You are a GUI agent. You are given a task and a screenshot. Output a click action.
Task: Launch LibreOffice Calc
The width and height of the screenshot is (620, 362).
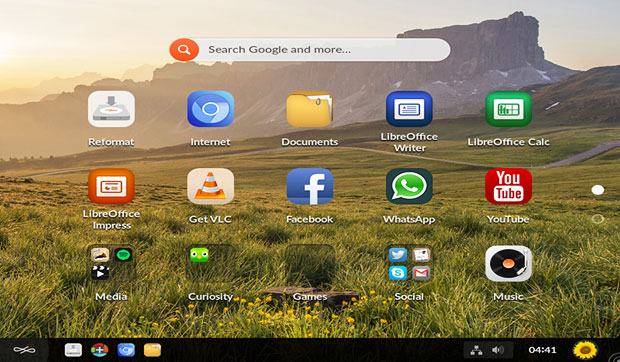(x=508, y=109)
